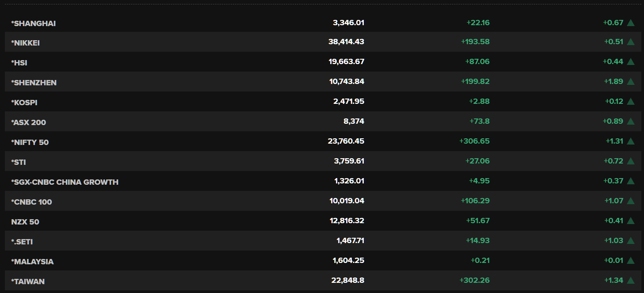644x293 pixels.
Task: Click the up arrow icon in NIKKEI row
Action: point(631,42)
